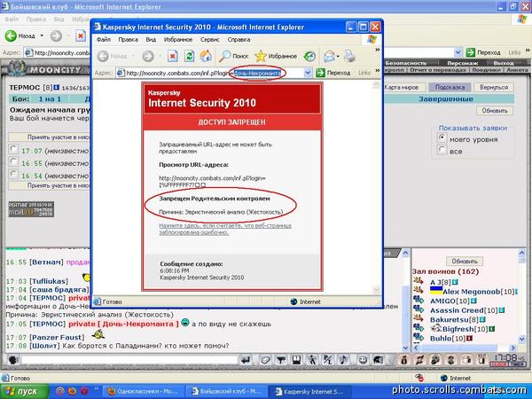Expand Назад history dropdown in Бойцовский клуб window
This screenshot has height=399, width=532.
42,35
